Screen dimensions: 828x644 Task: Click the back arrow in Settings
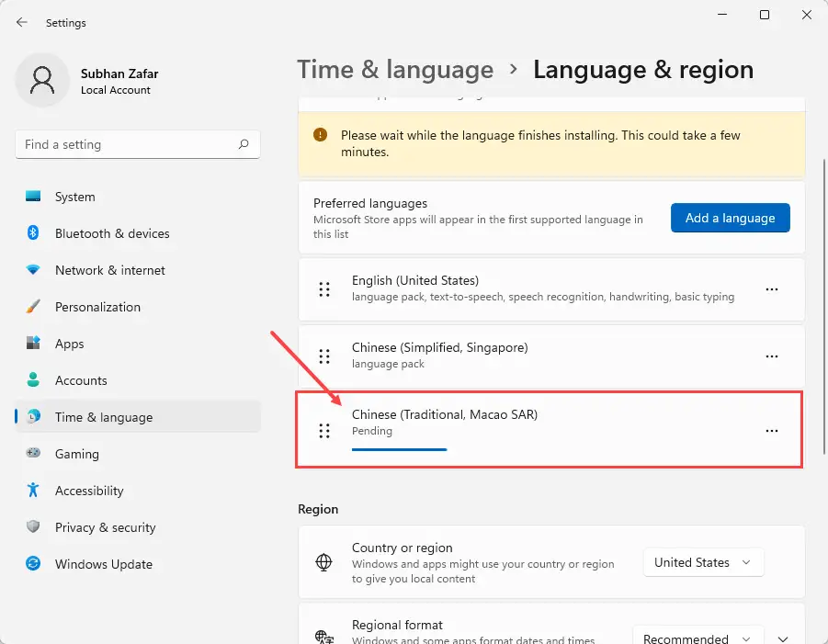(22, 22)
